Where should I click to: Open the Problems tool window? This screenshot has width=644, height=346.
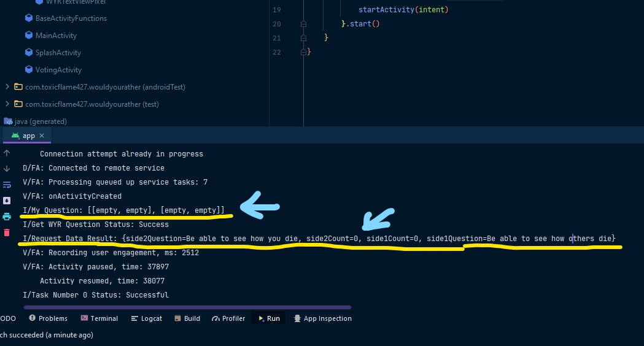[48, 318]
